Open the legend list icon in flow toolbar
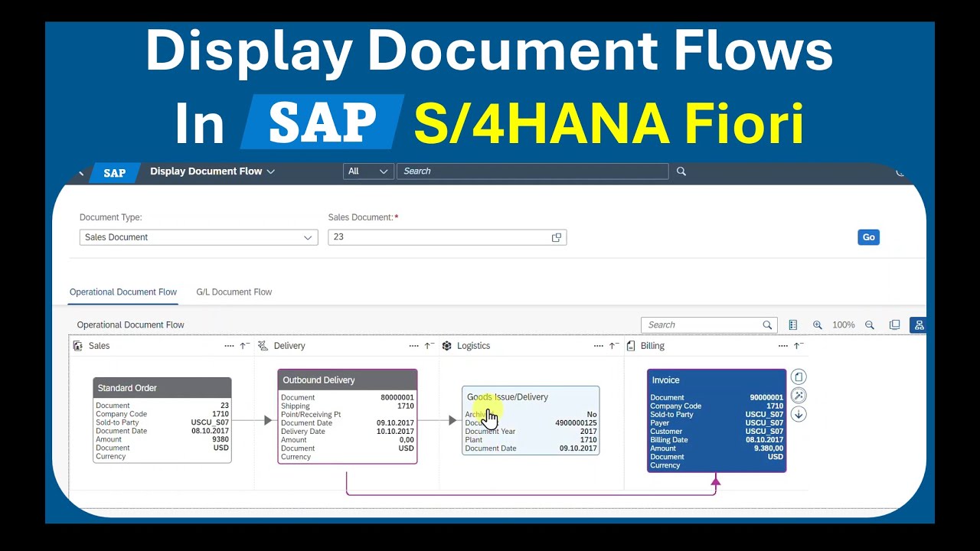Image resolution: width=980 pixels, height=551 pixels. coord(793,325)
